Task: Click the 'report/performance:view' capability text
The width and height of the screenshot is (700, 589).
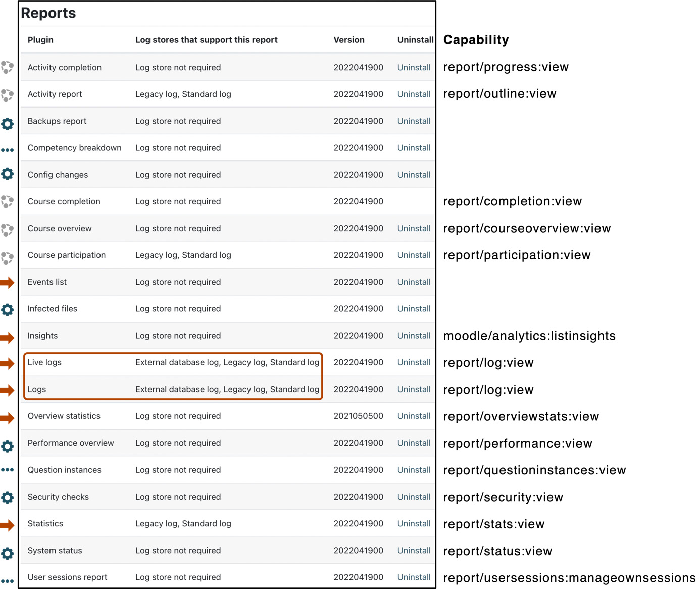Action: click(x=518, y=443)
